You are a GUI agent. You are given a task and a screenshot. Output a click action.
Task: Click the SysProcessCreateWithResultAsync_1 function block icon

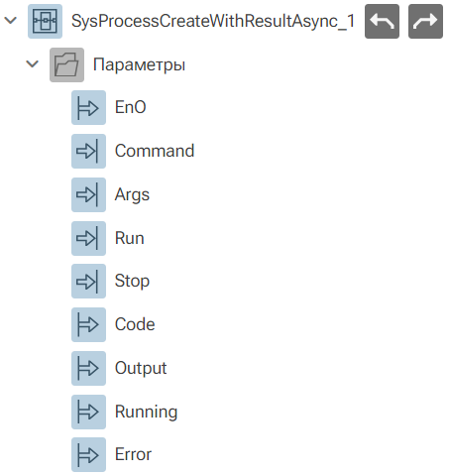tap(45, 22)
